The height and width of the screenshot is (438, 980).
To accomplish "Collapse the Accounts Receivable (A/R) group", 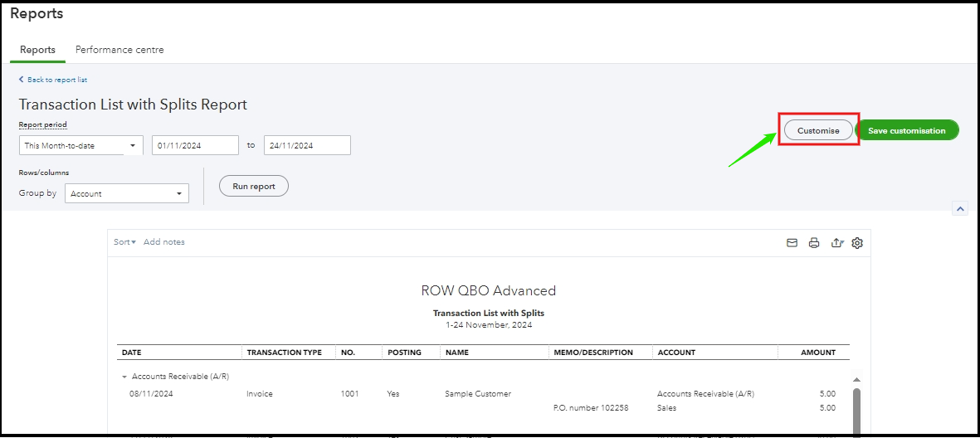I will point(124,377).
